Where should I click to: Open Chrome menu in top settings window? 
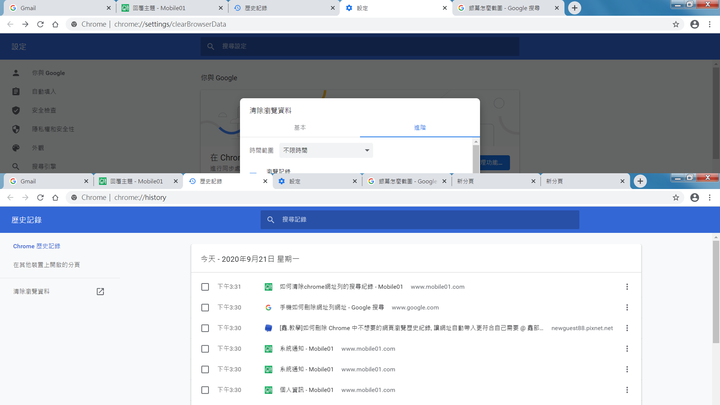pyautogui.click(x=709, y=24)
